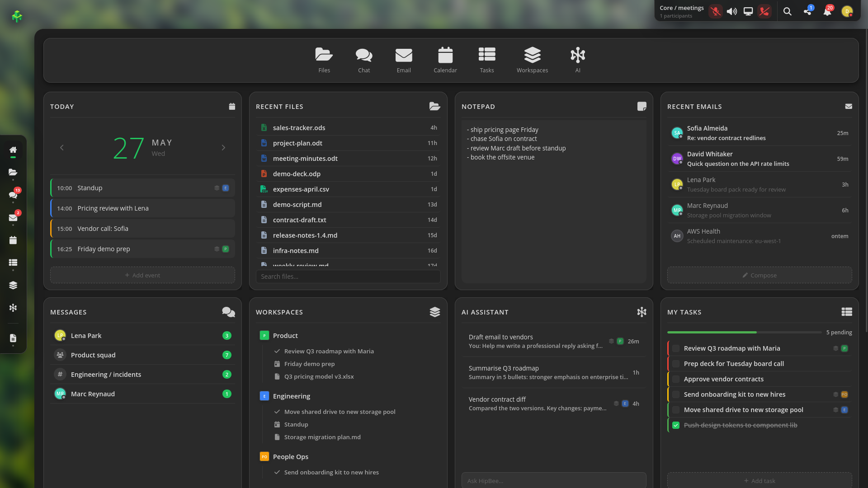
Task: Open expenses-april.csv file
Action: coord(348,189)
